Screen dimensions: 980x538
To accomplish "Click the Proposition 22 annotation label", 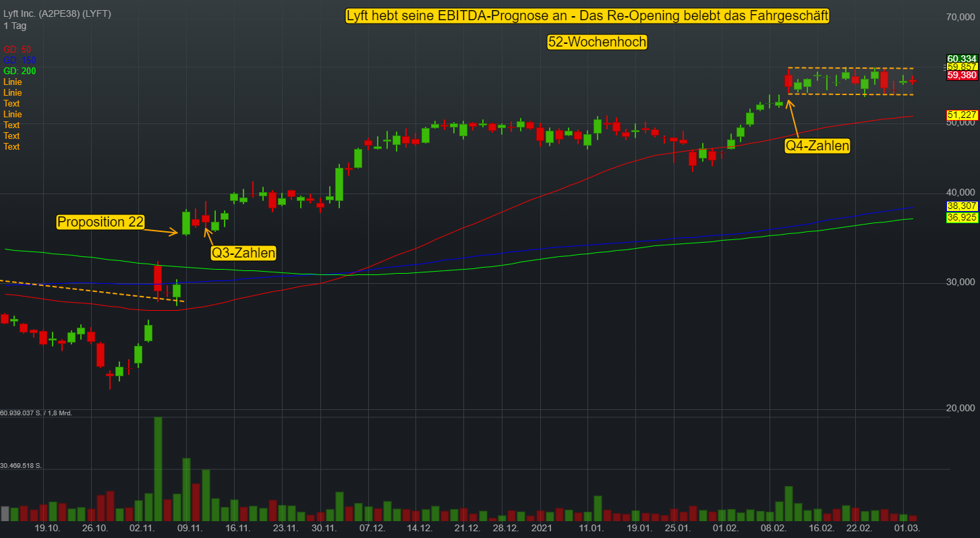I will pyautogui.click(x=100, y=222).
